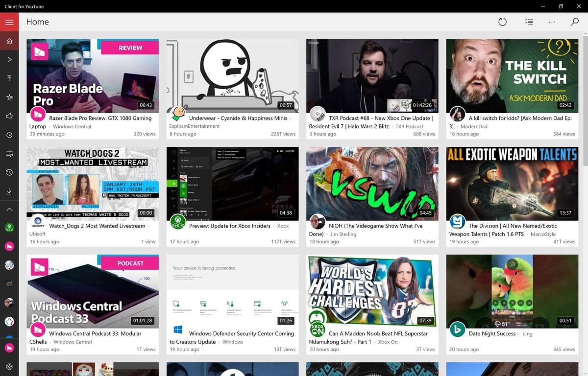Select the Home tab heading
The width and height of the screenshot is (588, 376).
pyautogui.click(x=37, y=22)
